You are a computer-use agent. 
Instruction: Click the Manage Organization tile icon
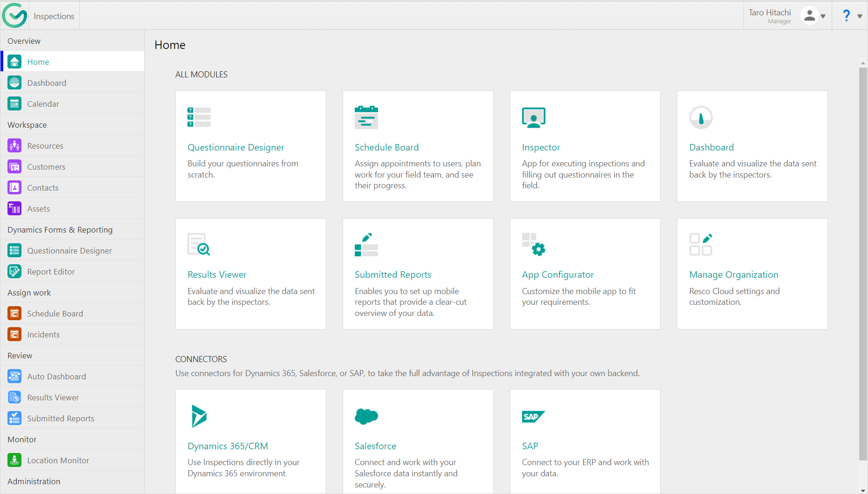tap(701, 245)
